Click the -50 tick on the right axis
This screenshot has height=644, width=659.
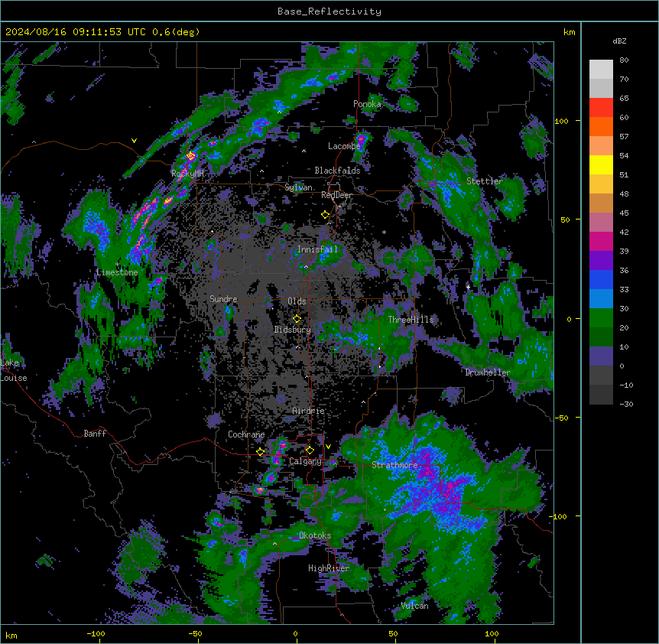click(x=561, y=418)
